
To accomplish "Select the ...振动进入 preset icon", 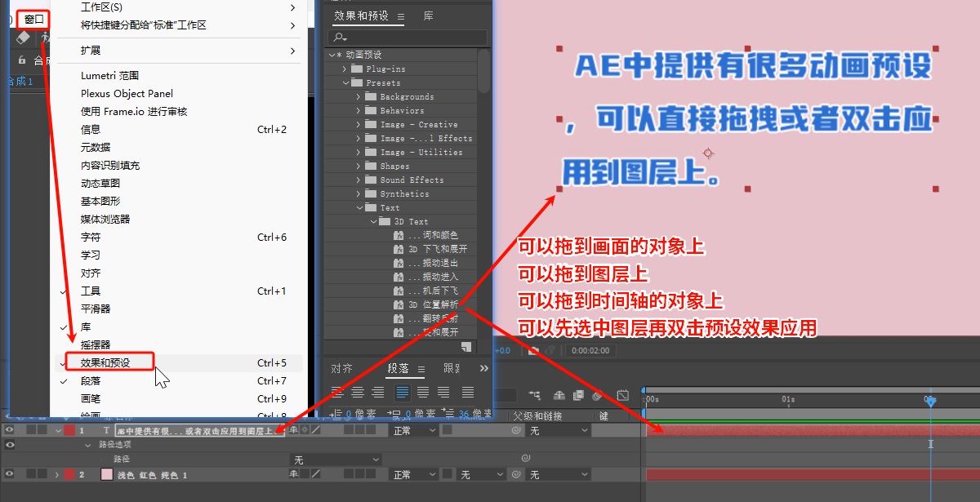I will pos(399,277).
